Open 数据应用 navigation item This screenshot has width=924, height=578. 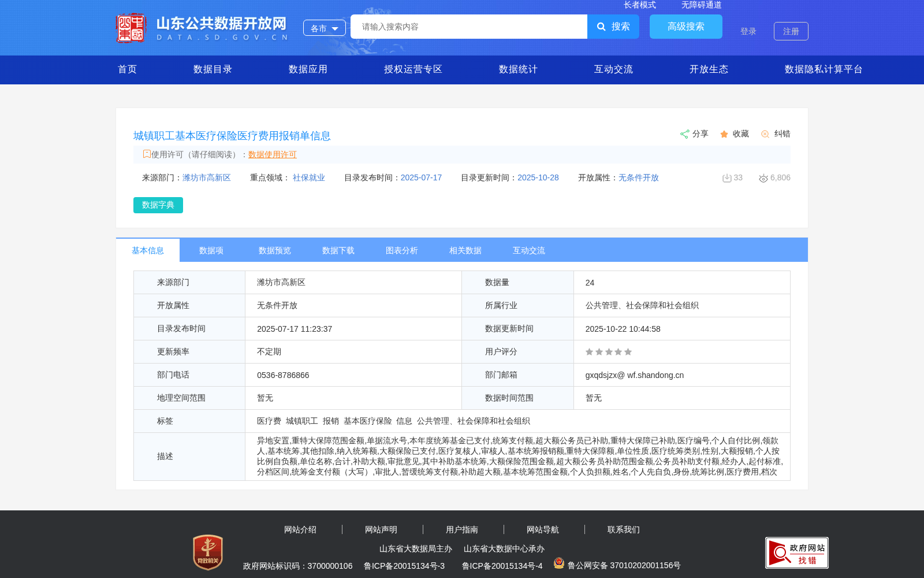point(308,69)
